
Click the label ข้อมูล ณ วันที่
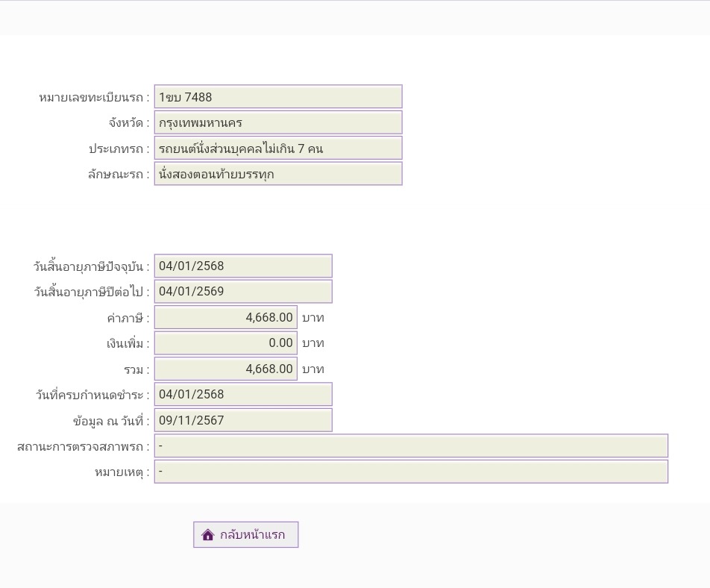coord(111,421)
